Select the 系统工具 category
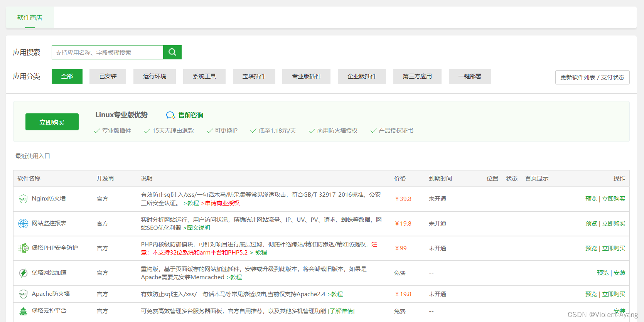Viewport: 644px width, 322px height. click(204, 76)
